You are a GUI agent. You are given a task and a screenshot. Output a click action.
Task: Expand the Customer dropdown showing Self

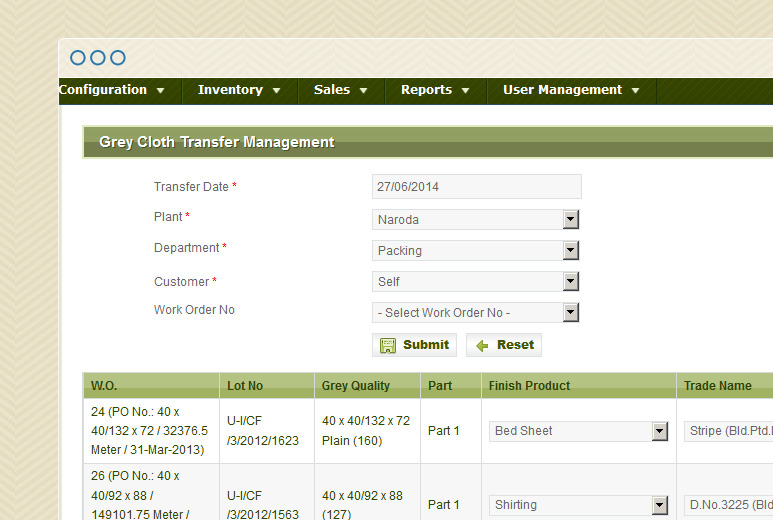[475, 281]
